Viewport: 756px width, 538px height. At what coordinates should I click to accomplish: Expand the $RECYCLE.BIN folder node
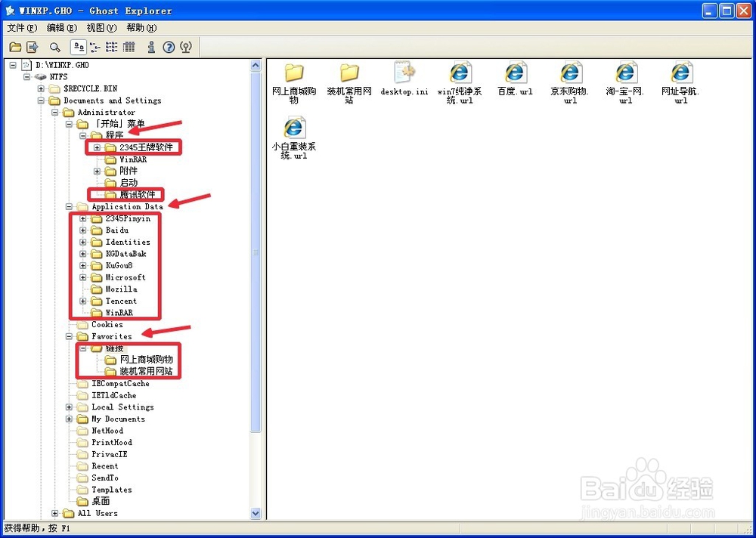pos(41,88)
